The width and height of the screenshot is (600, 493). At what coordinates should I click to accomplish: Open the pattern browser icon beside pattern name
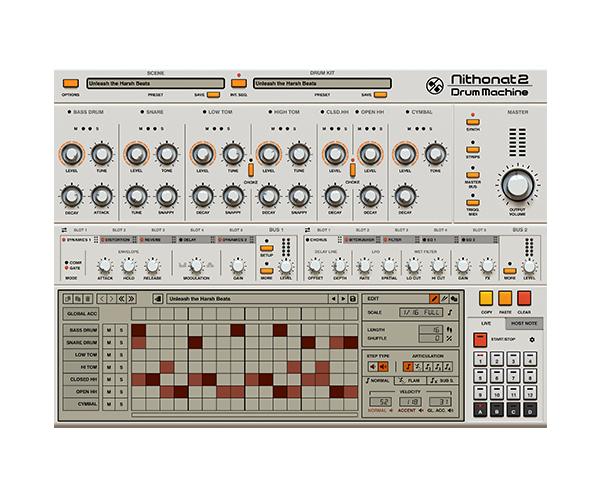158,299
